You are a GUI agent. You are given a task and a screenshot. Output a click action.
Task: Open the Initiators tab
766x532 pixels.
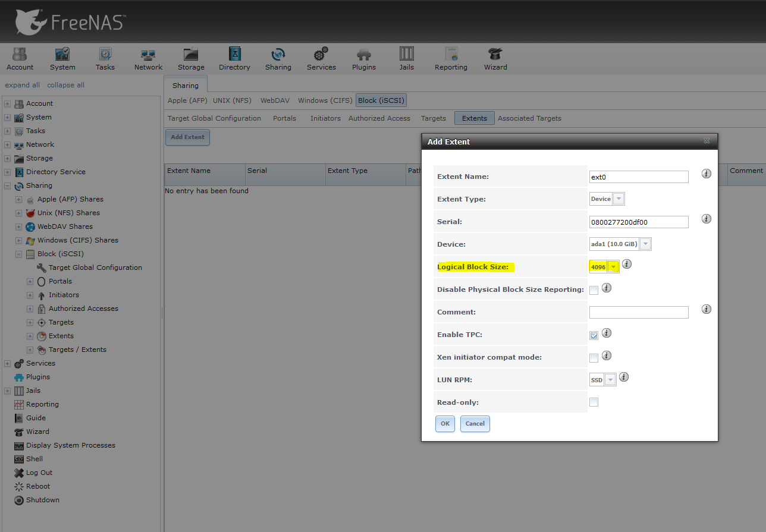pyautogui.click(x=325, y=118)
